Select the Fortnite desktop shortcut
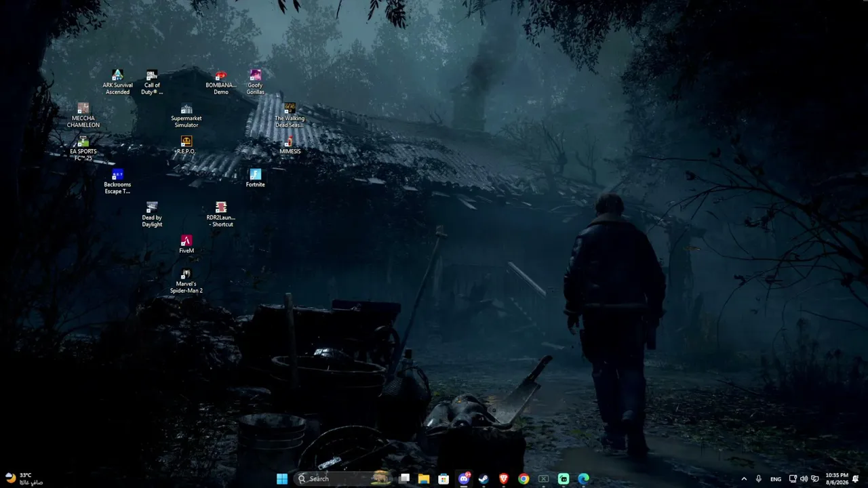The width and height of the screenshot is (868, 488). pyautogui.click(x=255, y=178)
